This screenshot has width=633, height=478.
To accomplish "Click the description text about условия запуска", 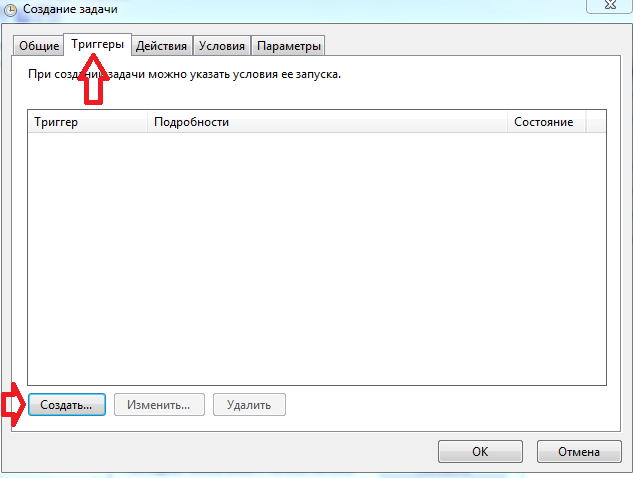I will (x=184, y=74).
